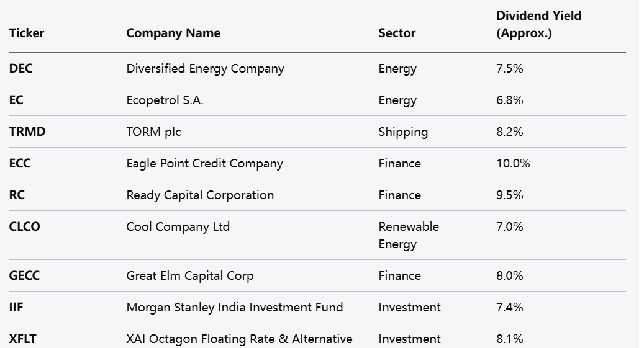The width and height of the screenshot is (644, 348).
Task: Click Great Elm Capital Corp name
Action: (190, 276)
